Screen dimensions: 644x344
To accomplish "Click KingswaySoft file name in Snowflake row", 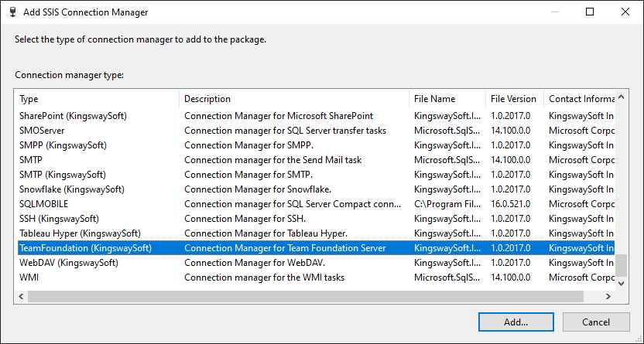I will pyautogui.click(x=447, y=189).
